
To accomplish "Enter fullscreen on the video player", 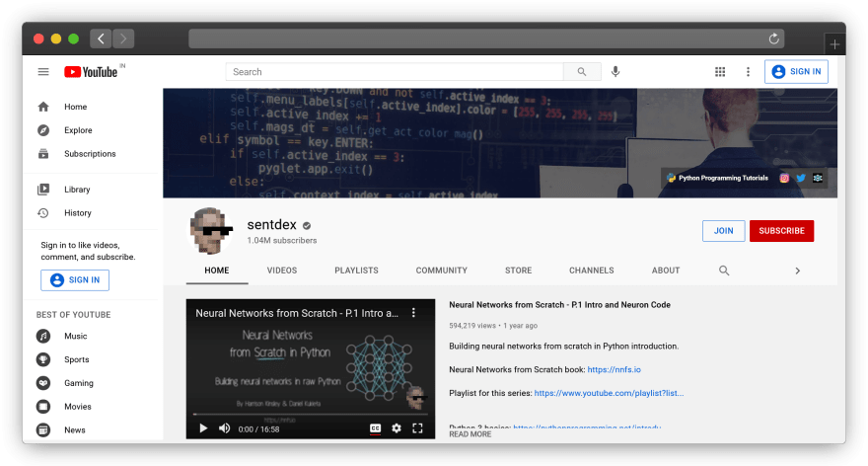I will pyautogui.click(x=417, y=428).
